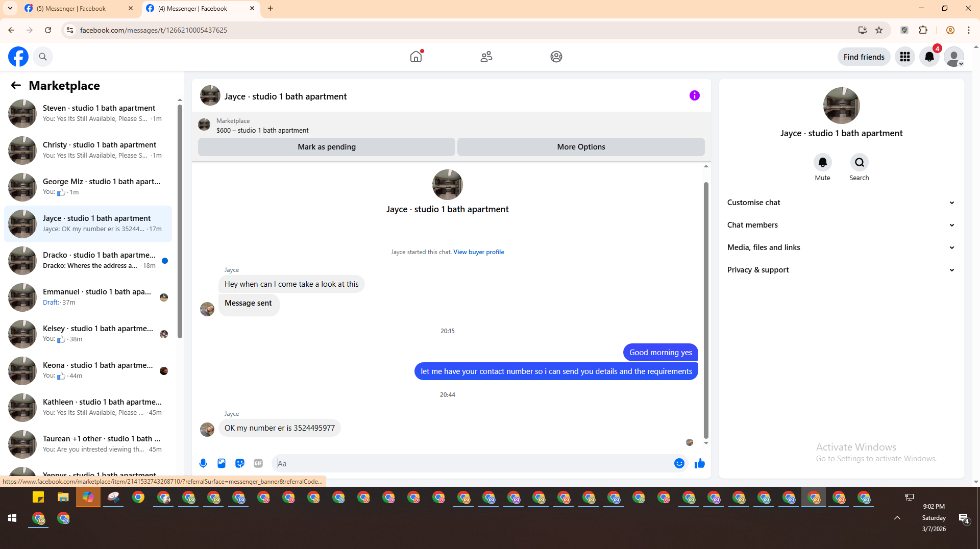Open the Facebook logo home link
The width and height of the screenshot is (980, 549).
18,57
